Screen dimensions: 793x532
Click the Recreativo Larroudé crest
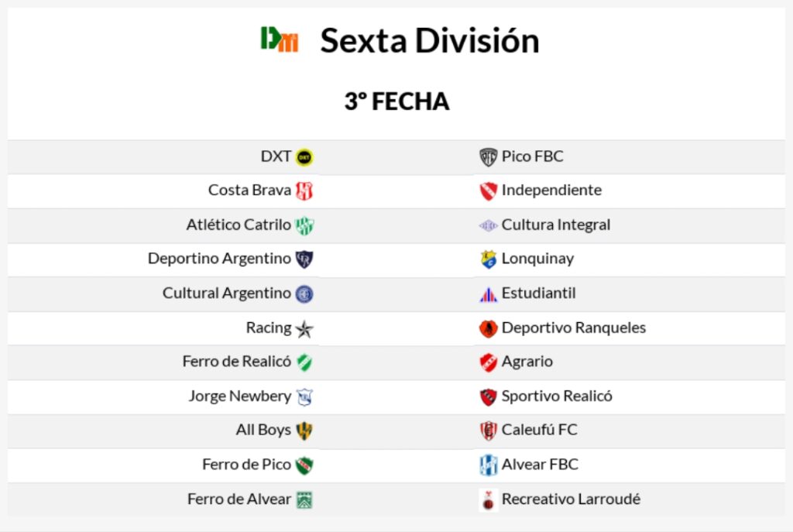[x=488, y=500]
